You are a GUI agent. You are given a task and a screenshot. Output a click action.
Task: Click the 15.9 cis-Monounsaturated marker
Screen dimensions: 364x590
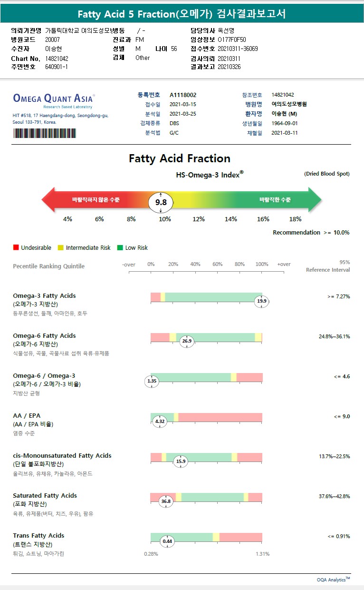[181, 461]
